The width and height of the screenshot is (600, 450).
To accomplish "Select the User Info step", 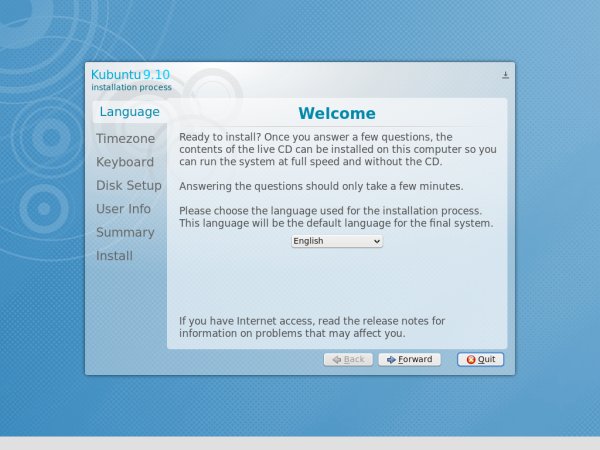I will 123,209.
